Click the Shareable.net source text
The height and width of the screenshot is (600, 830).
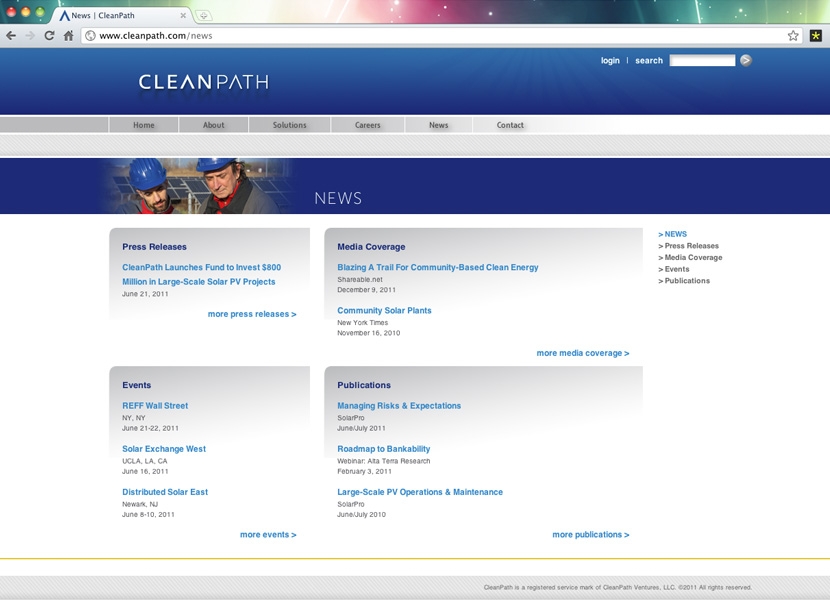coord(360,280)
